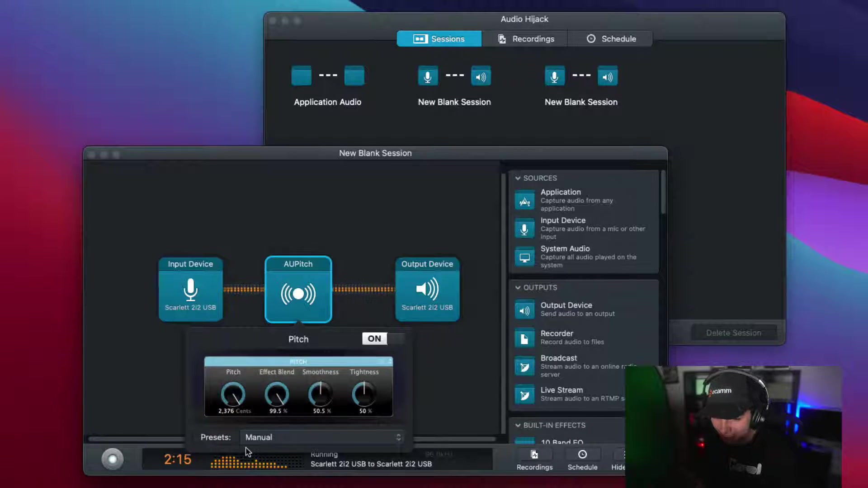Click the library panel vertical scrollbar

tap(663, 192)
